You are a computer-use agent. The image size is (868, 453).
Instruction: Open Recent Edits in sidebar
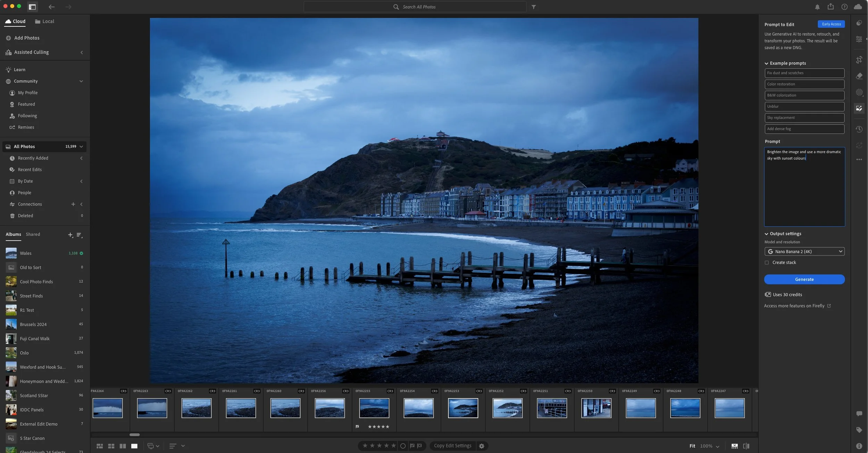coord(30,170)
